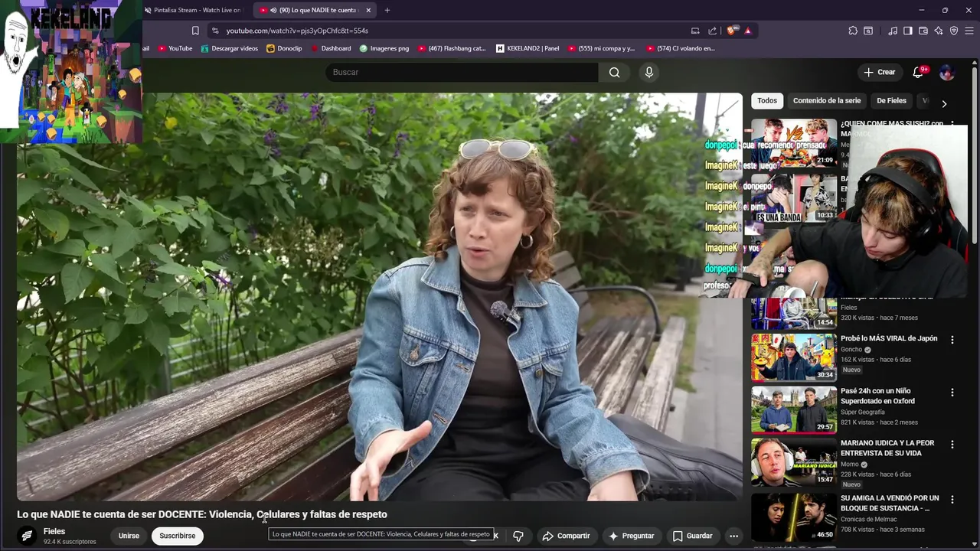Click the cast/screen icon in address bar

[x=695, y=31]
